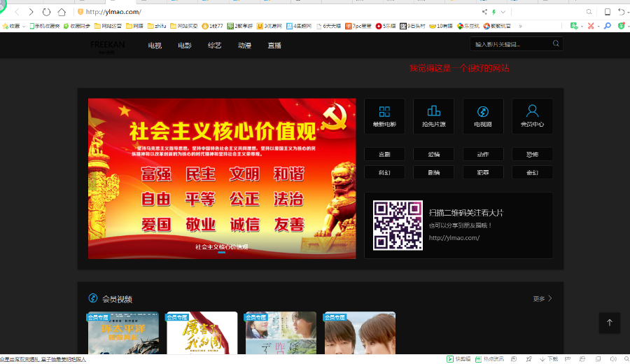Open the Pacific ocean documentary poster

pos(123,333)
